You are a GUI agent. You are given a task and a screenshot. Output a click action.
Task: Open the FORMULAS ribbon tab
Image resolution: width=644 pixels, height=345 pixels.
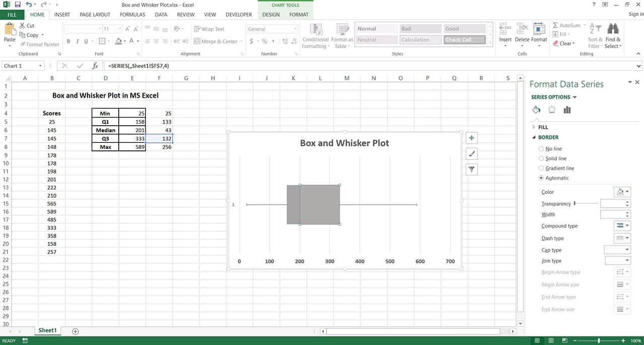(x=132, y=15)
